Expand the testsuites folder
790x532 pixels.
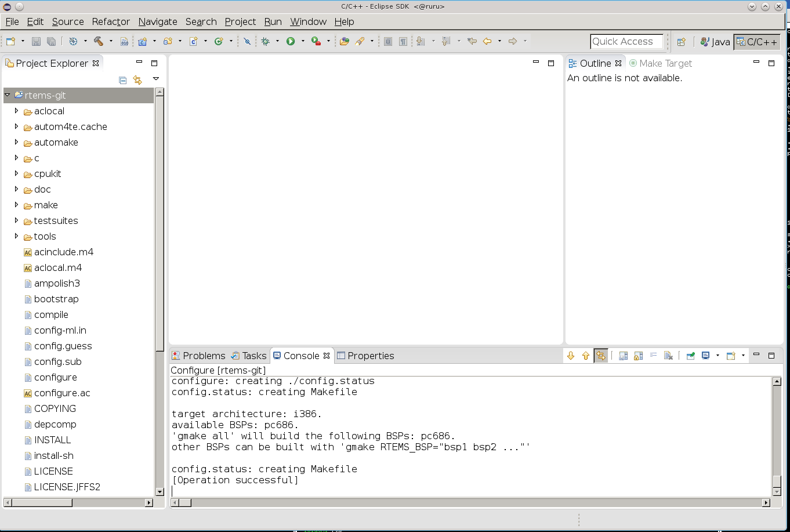16,220
